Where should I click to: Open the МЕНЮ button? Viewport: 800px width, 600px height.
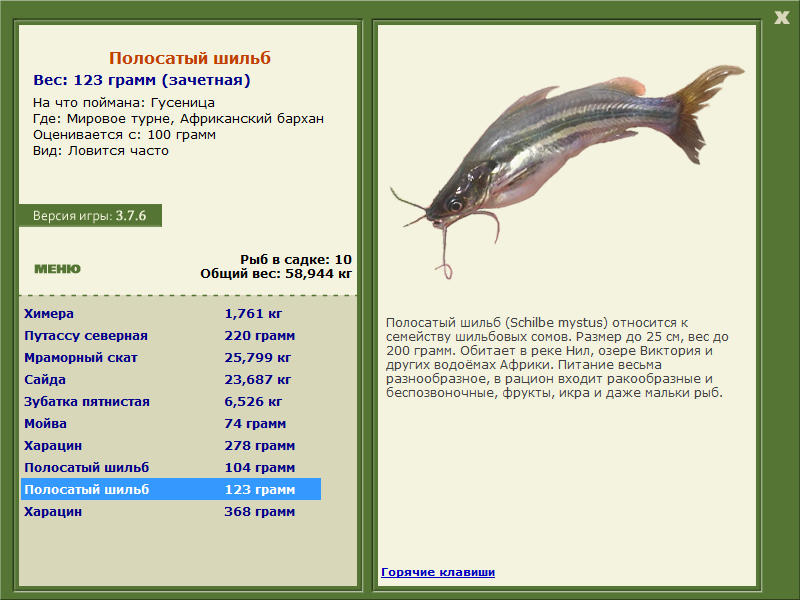point(57,269)
